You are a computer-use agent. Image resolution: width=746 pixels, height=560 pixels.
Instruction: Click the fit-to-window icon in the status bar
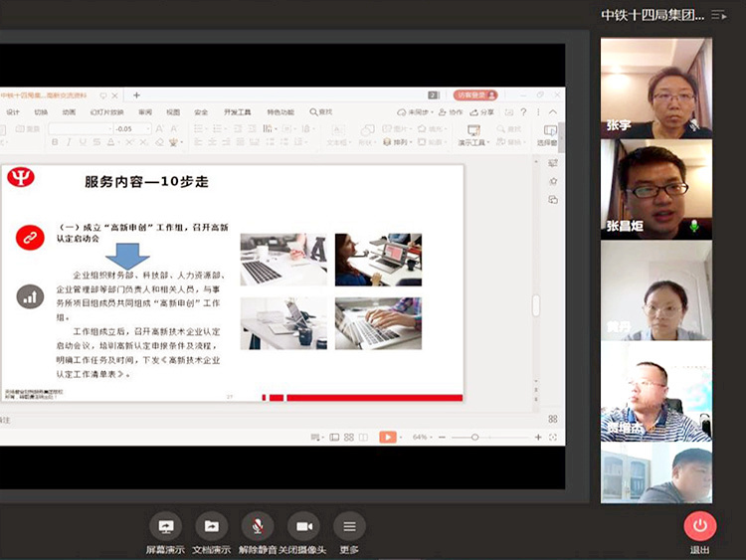tap(552, 437)
